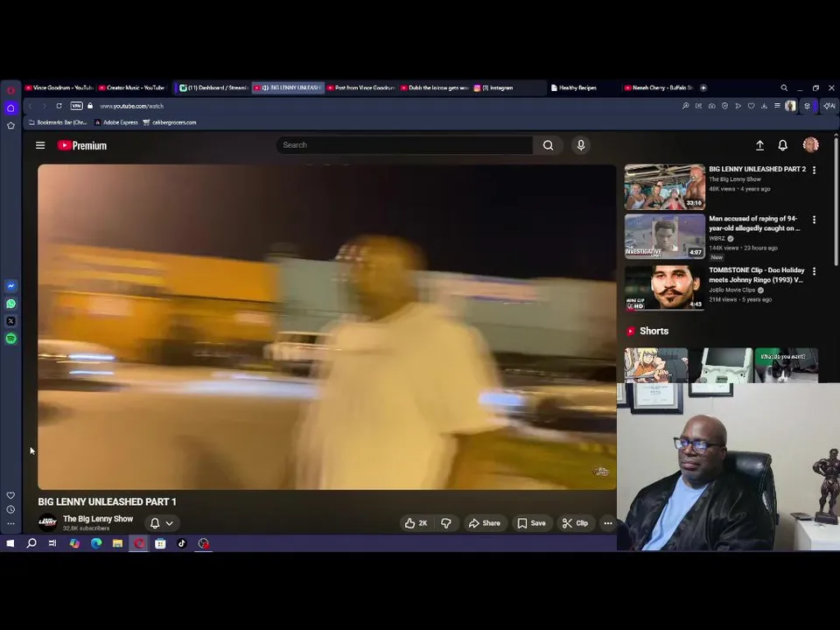Open Opera snapshot camera icon
Viewport: 840px width, 630px height.
[x=711, y=106]
